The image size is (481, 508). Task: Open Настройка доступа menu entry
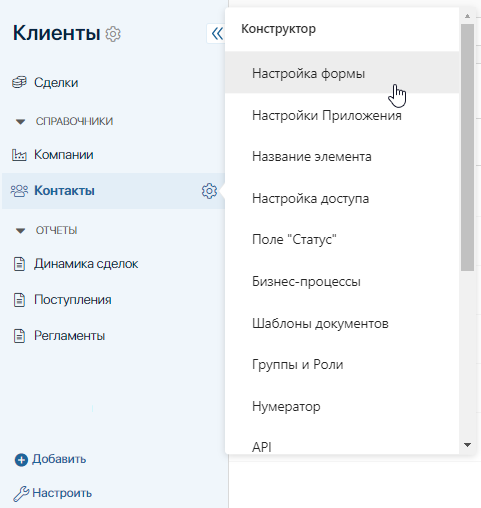point(342,198)
